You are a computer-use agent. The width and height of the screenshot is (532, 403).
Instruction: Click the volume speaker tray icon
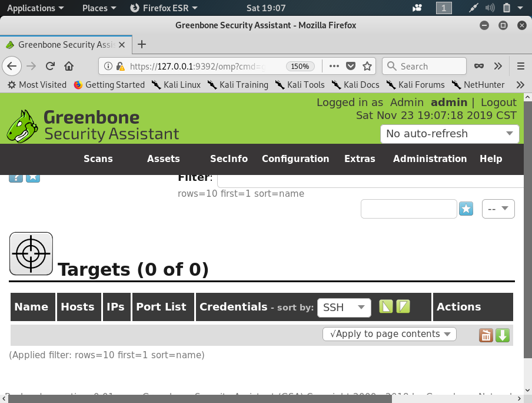[x=490, y=8]
